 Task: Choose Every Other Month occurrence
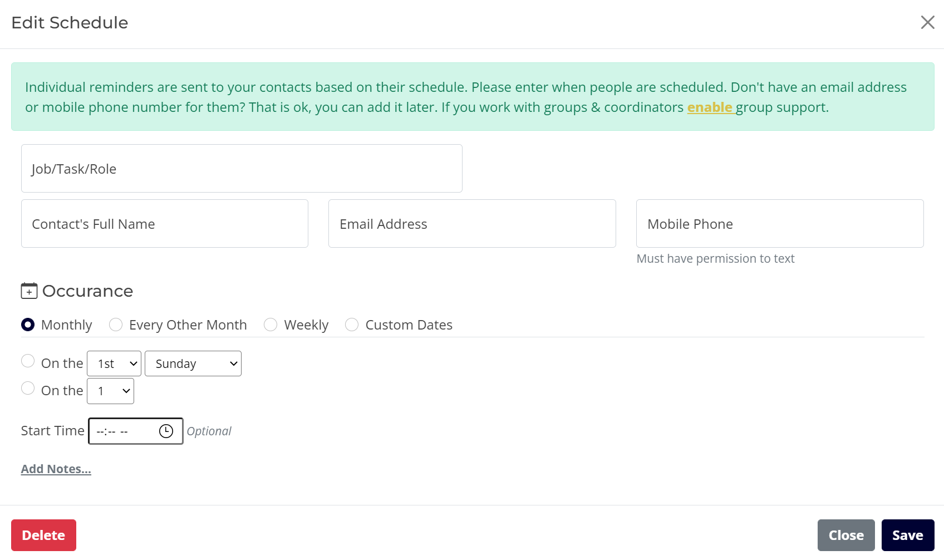116,325
